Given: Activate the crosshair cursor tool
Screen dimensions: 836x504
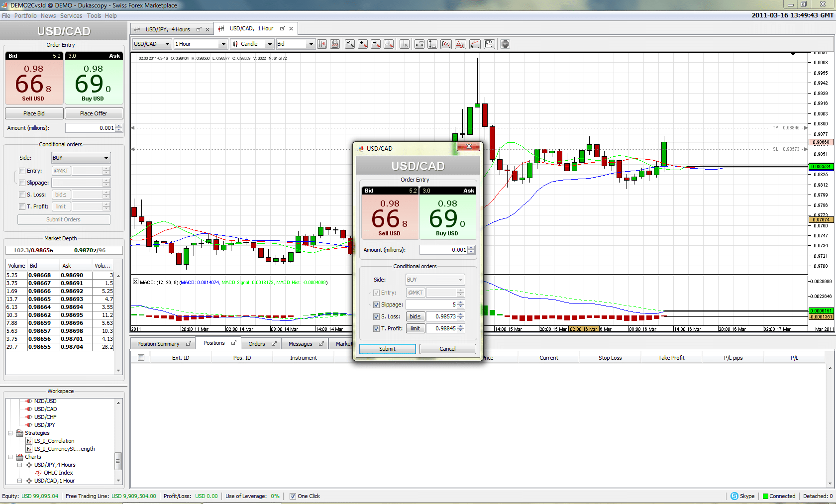Looking at the screenshot, I should coord(405,44).
